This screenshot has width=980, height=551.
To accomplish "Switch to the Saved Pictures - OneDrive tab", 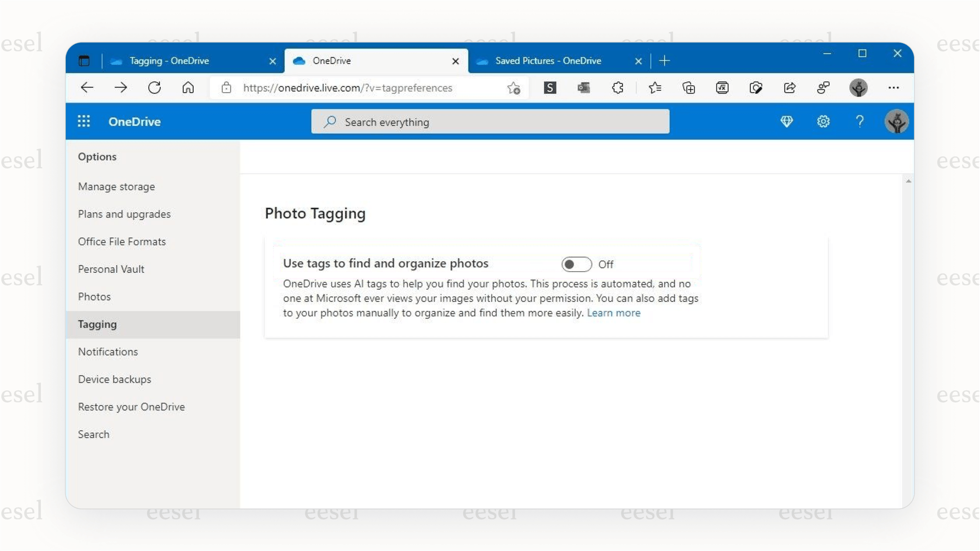I will [x=547, y=60].
